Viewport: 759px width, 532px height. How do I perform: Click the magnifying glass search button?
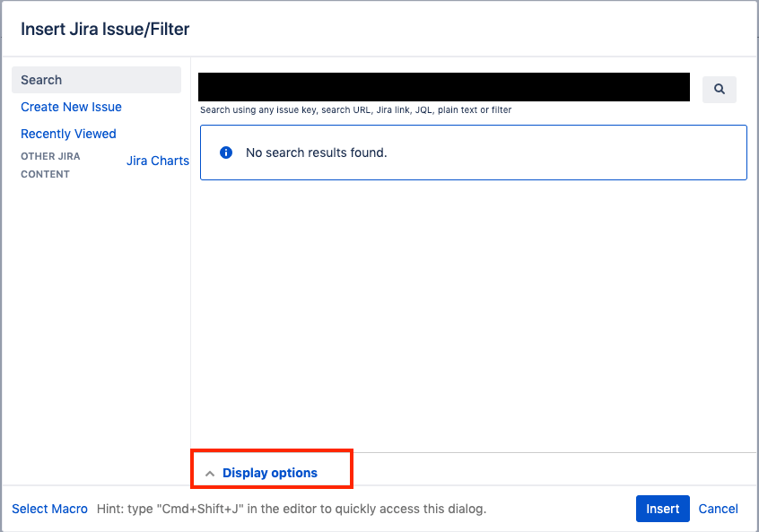point(720,89)
